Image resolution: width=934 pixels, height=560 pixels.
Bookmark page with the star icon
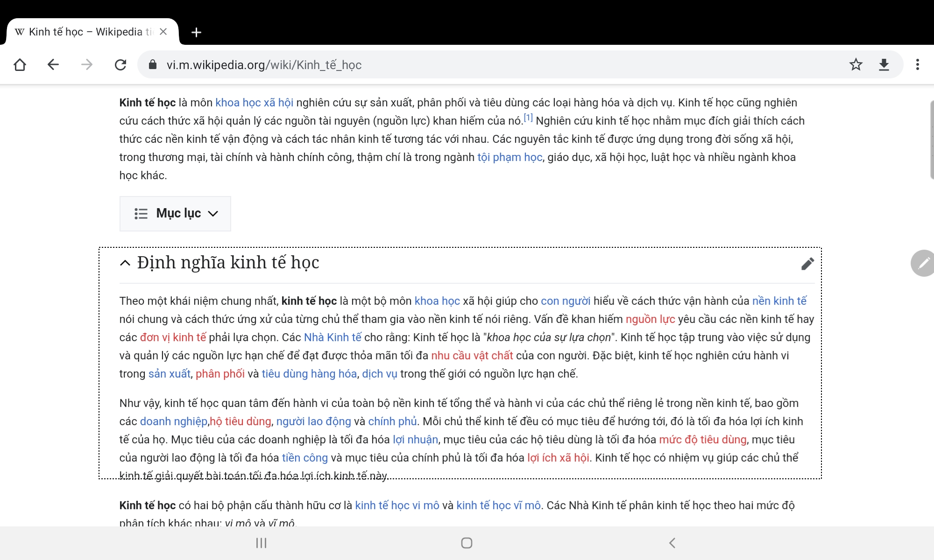(x=856, y=64)
